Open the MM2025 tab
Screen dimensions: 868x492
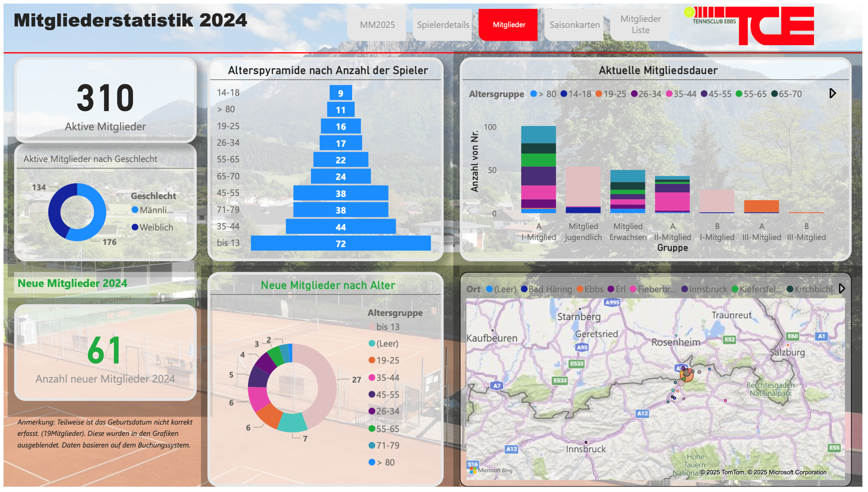coord(377,25)
